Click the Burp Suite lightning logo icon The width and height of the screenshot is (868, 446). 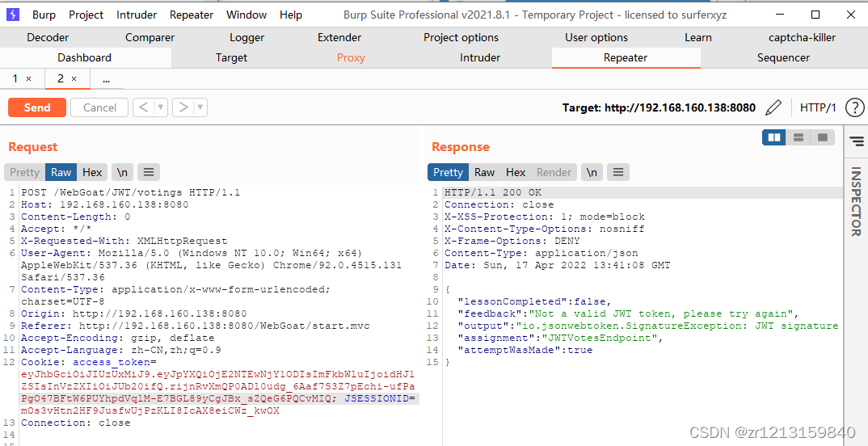point(13,15)
